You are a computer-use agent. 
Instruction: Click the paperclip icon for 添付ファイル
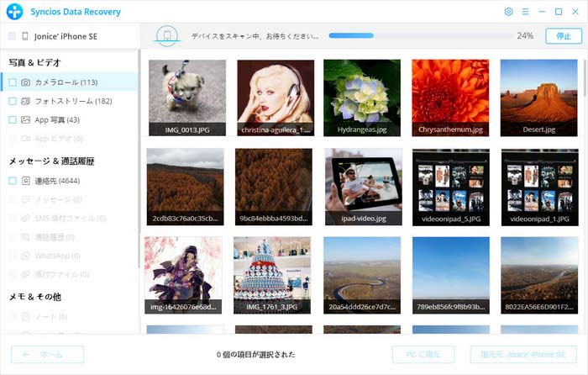pyautogui.click(x=25, y=274)
